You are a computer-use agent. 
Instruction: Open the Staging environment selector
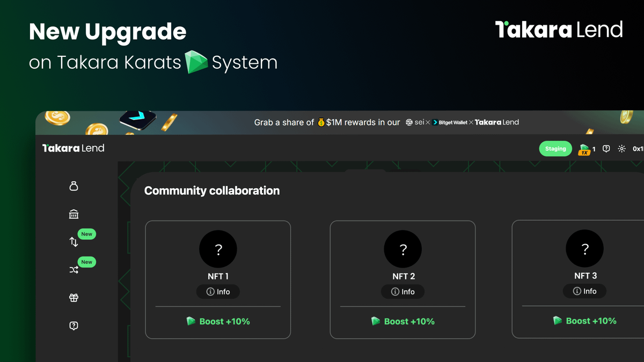coord(555,149)
